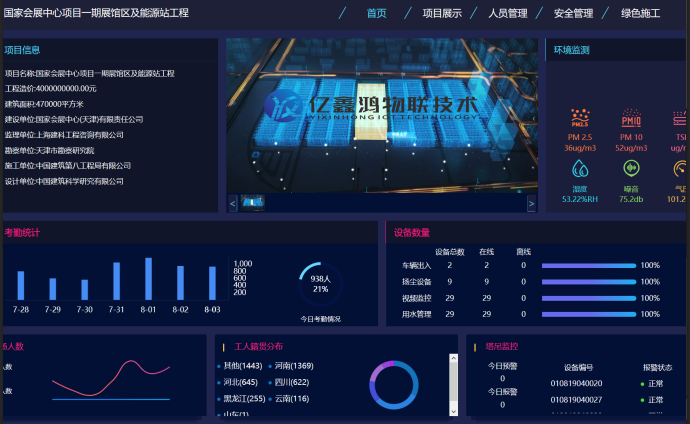
Task: Click the 环境监测 panel title
Action: (x=571, y=50)
